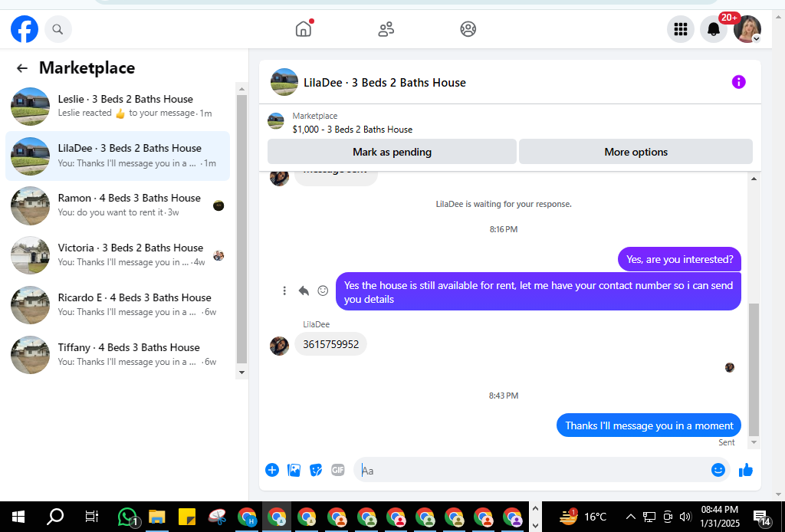This screenshot has height=532, width=785.
Task: Open the Facebook search magnifier
Action: pos(57,30)
